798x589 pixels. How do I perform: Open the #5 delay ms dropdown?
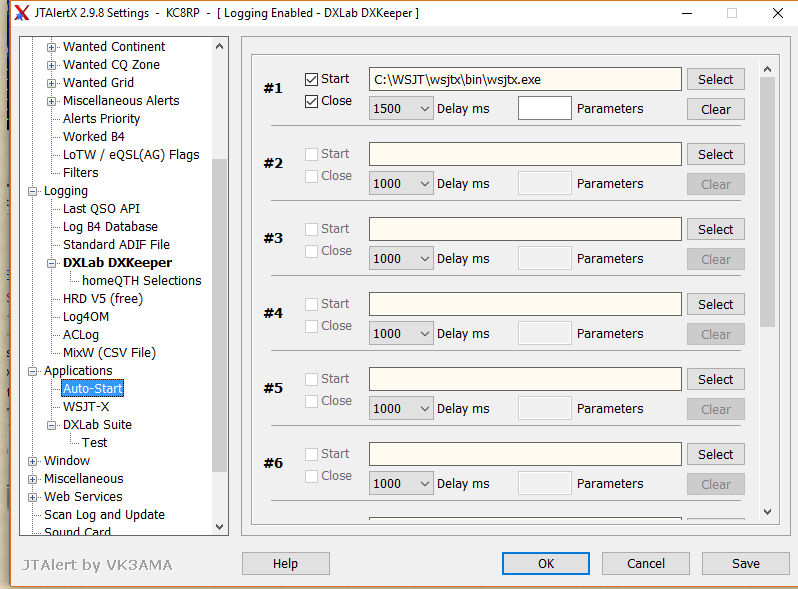[x=401, y=408]
